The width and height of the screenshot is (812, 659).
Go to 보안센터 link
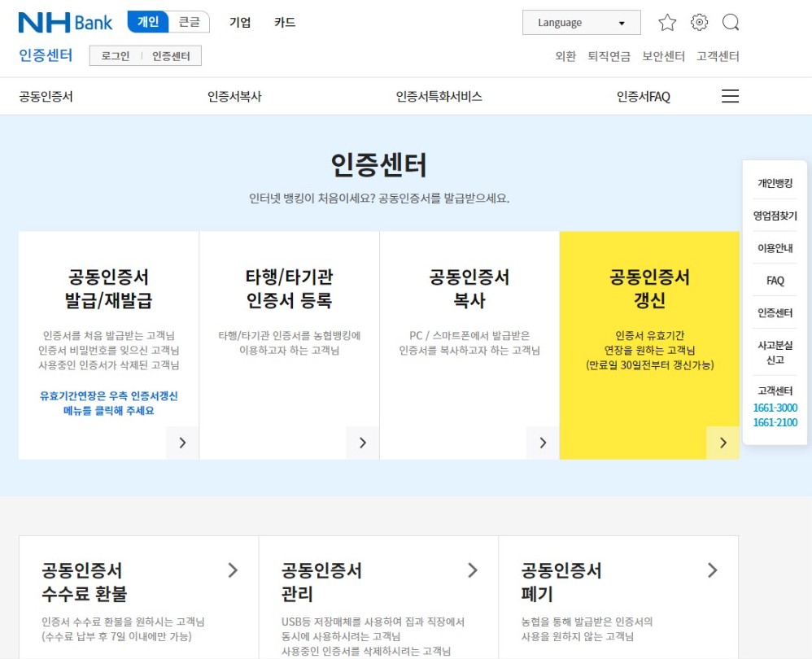coord(663,56)
